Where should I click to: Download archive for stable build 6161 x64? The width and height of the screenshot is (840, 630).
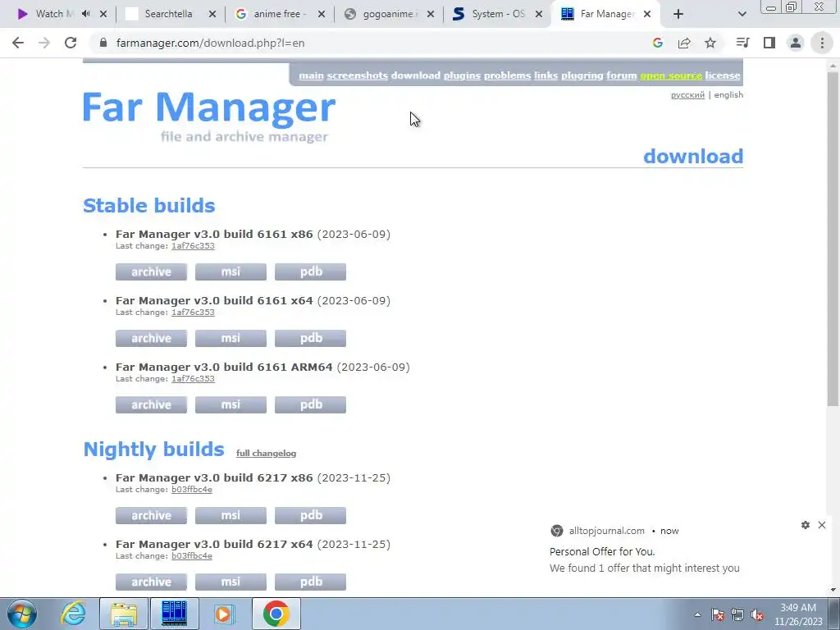151,338
